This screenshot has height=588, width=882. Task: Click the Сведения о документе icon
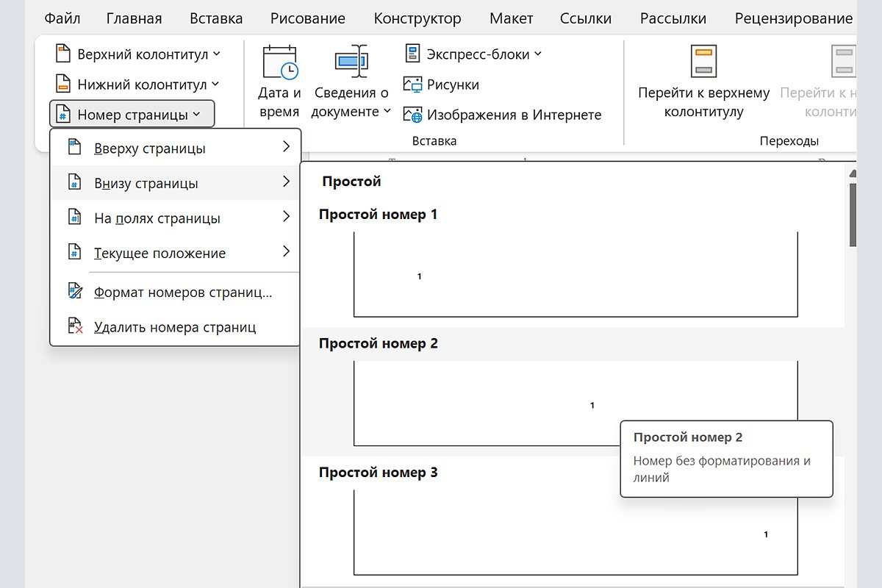point(351,62)
